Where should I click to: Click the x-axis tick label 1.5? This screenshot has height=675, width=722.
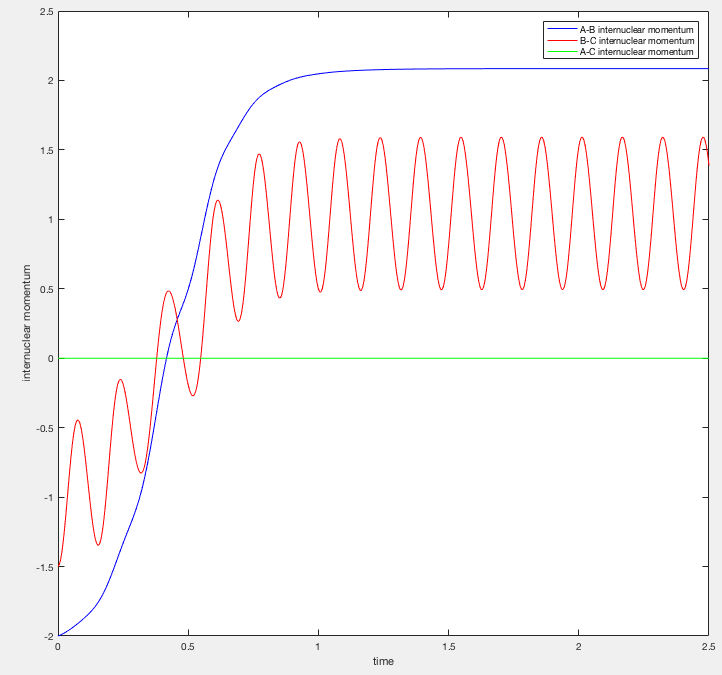coord(448,646)
